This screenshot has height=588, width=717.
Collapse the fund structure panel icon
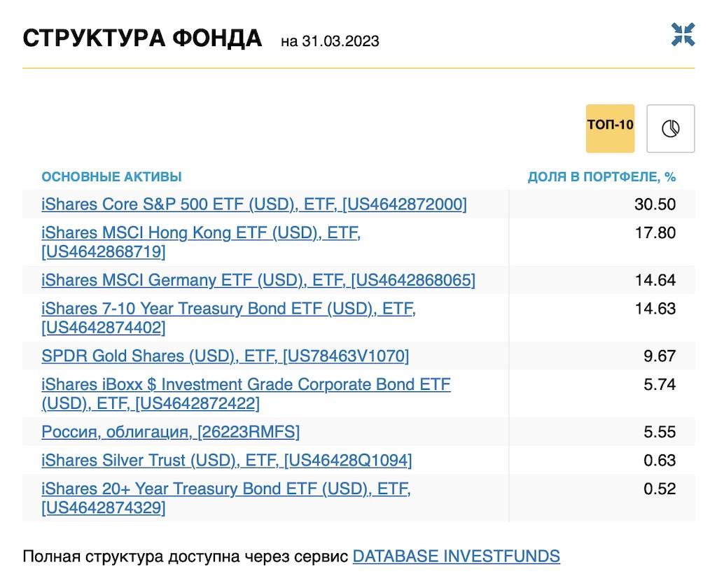[683, 35]
